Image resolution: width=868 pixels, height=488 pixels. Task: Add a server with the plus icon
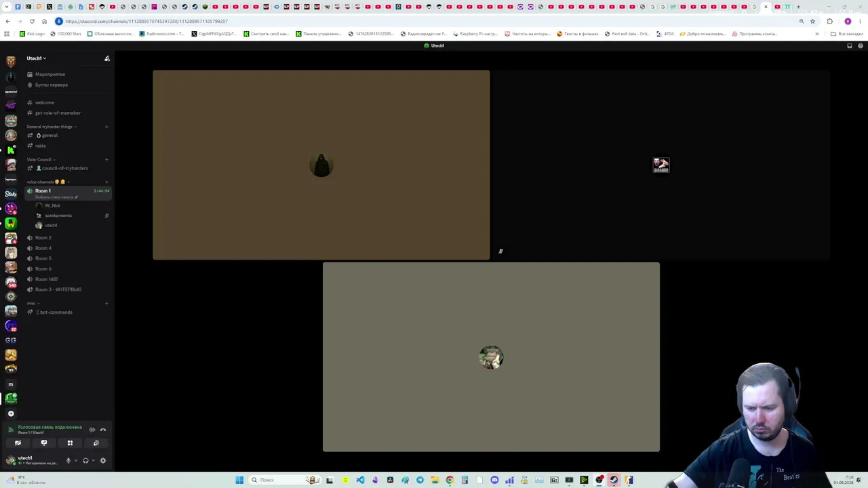click(x=11, y=413)
